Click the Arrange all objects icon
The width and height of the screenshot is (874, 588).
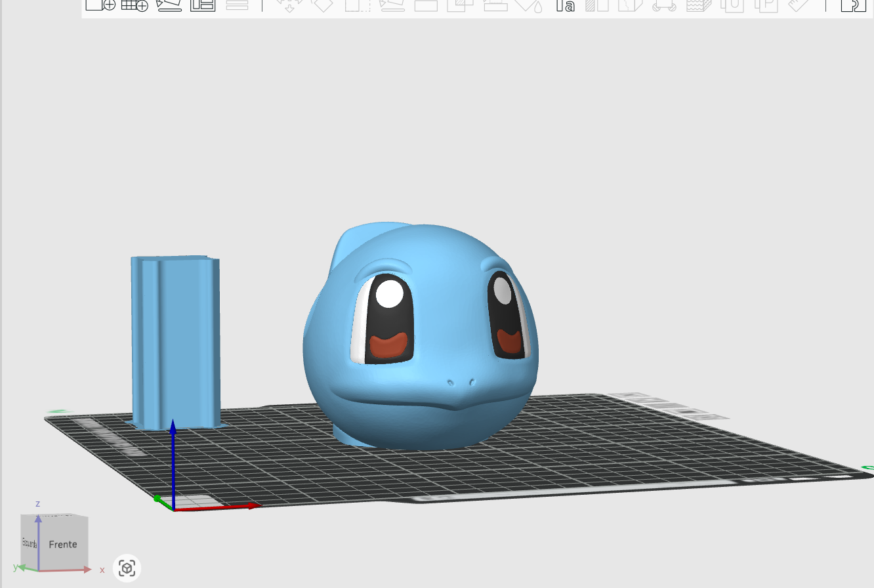pos(203,5)
